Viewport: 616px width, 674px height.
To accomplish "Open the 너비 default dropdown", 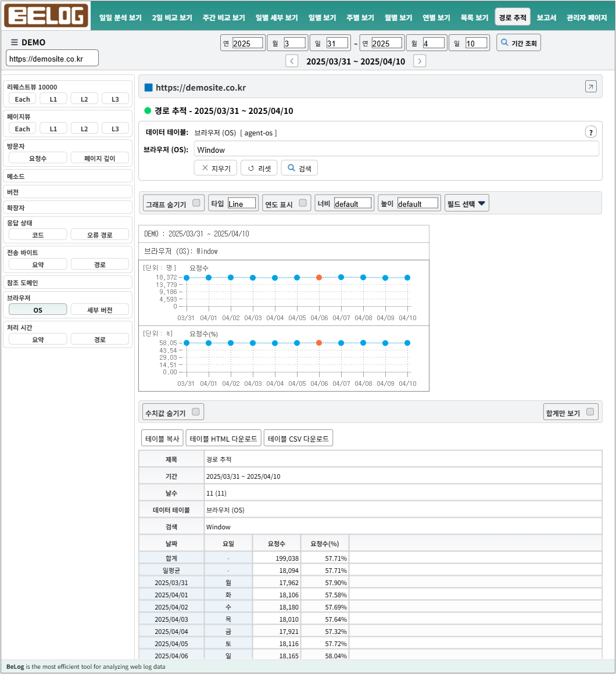I will click(x=353, y=203).
